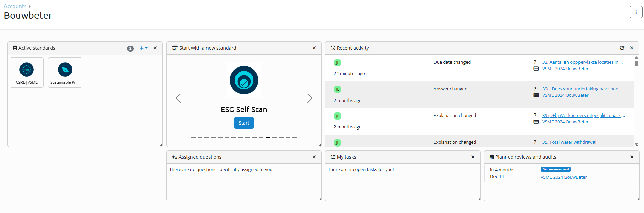Click the checklist icon beside My tasks
The height and width of the screenshot is (213, 644).
pos(333,157)
